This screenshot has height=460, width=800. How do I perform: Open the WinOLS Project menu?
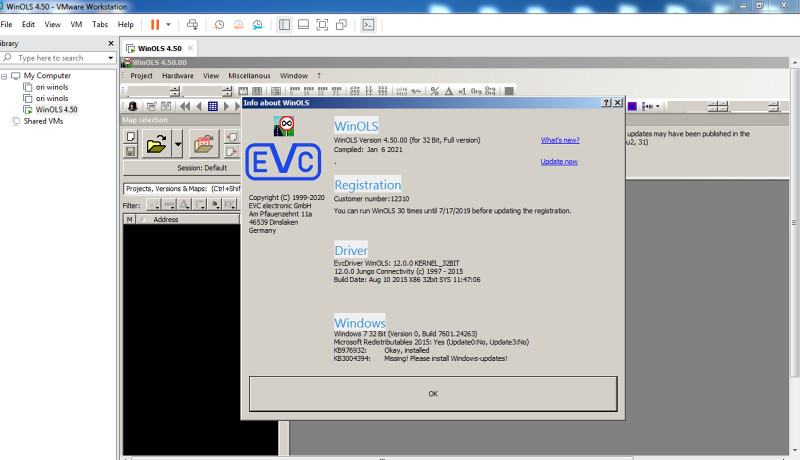tap(141, 75)
